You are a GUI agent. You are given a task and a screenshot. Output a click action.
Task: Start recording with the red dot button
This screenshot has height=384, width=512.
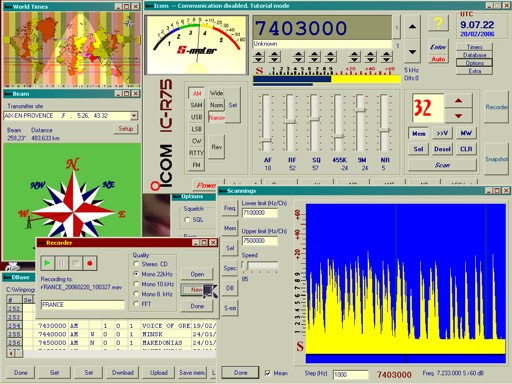(90, 263)
